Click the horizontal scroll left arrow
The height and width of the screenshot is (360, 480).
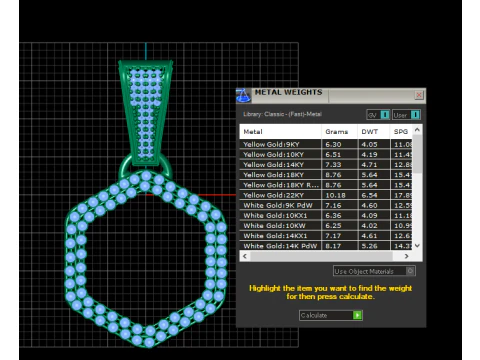(245, 256)
